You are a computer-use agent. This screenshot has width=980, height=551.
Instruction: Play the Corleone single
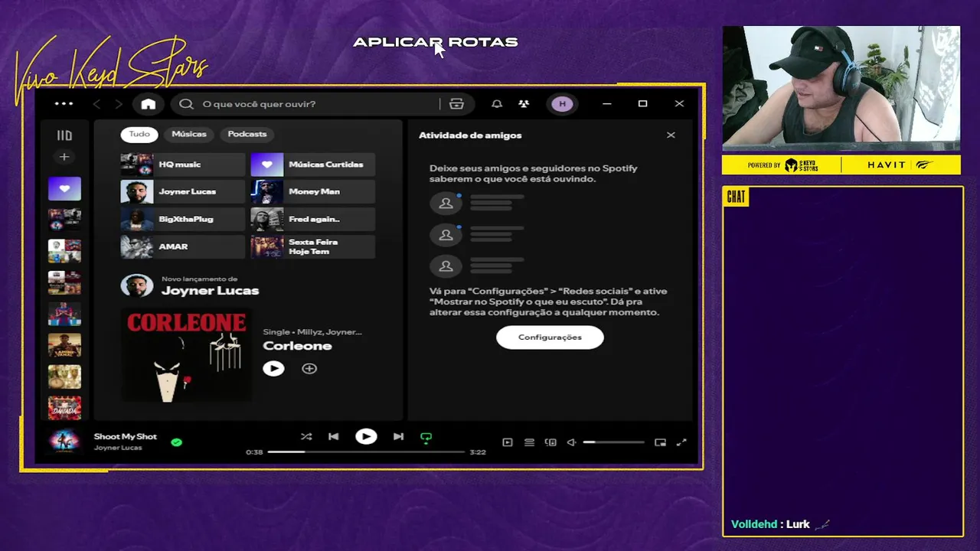point(273,369)
